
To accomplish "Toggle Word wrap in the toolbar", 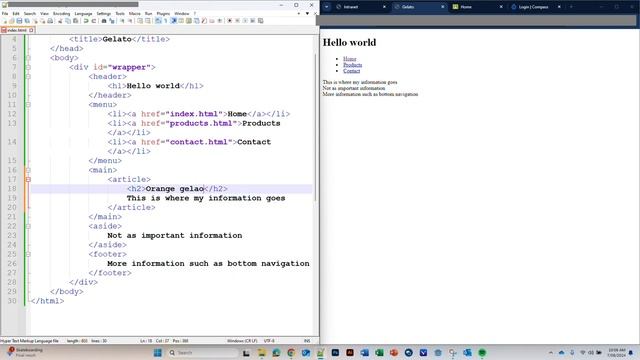I will click(x=158, y=21).
